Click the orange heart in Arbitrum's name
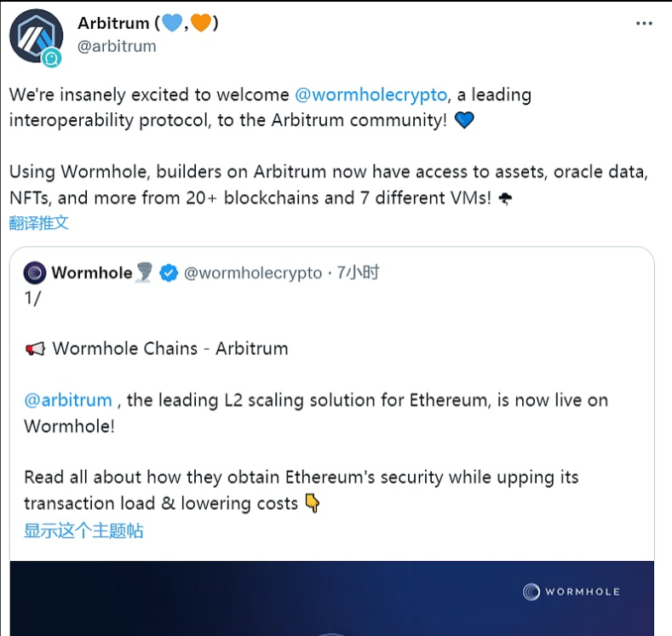672x636 pixels. click(201, 23)
